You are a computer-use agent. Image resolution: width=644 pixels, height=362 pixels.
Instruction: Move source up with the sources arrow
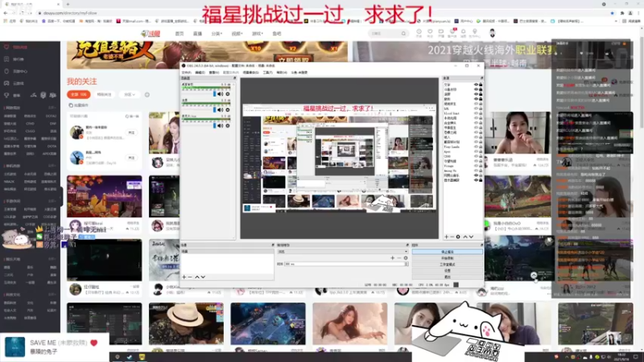click(465, 237)
